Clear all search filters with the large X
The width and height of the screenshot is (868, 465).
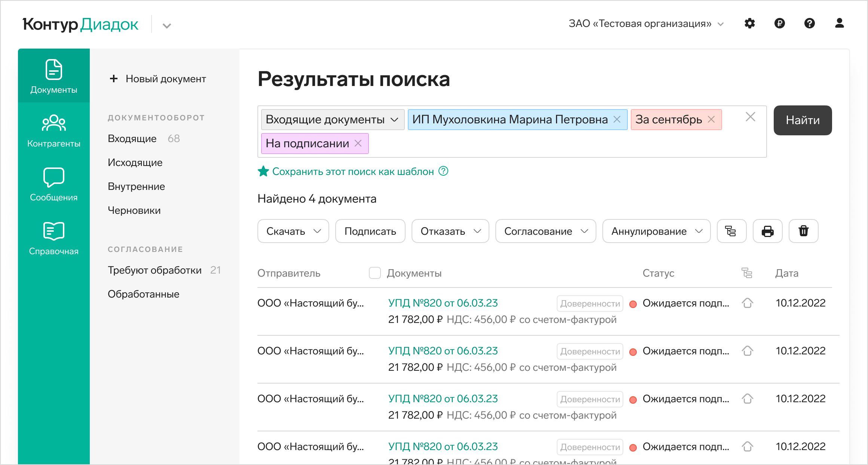751,117
